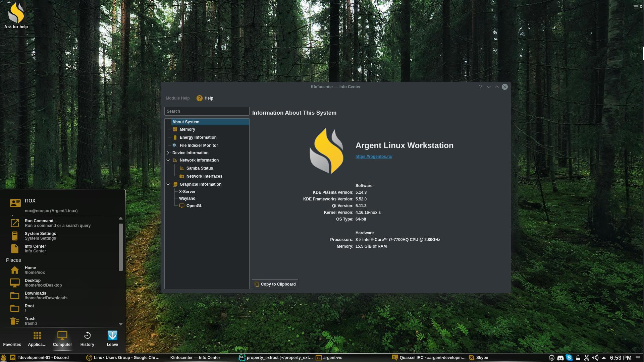Open the Desktop place icon

point(15,283)
